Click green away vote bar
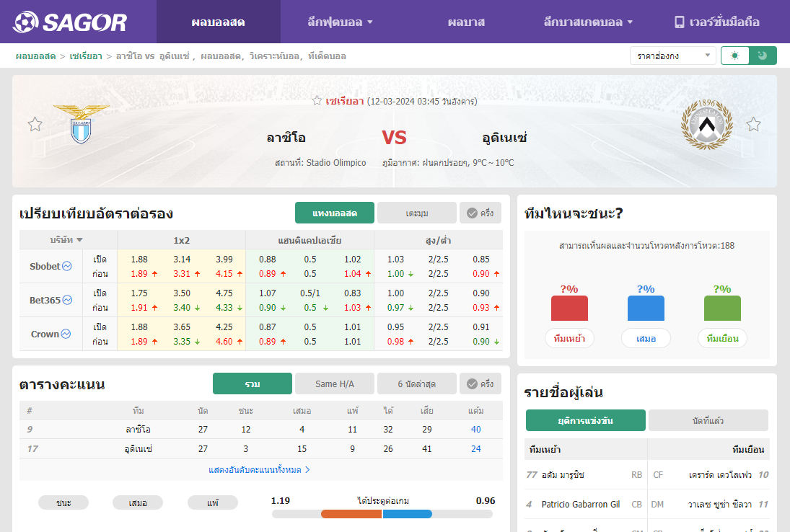Viewport: 790px width, 532px height. pos(722,308)
